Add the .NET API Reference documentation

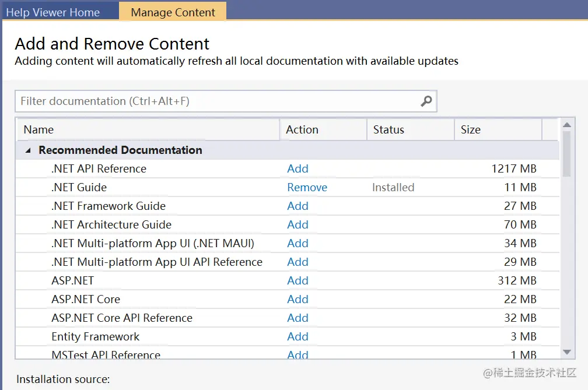point(297,169)
